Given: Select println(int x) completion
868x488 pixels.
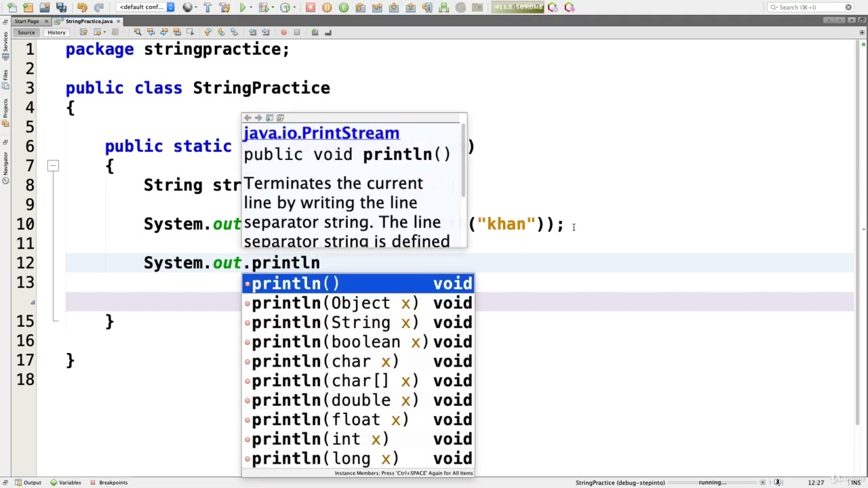Looking at the screenshot, I should click(x=358, y=439).
